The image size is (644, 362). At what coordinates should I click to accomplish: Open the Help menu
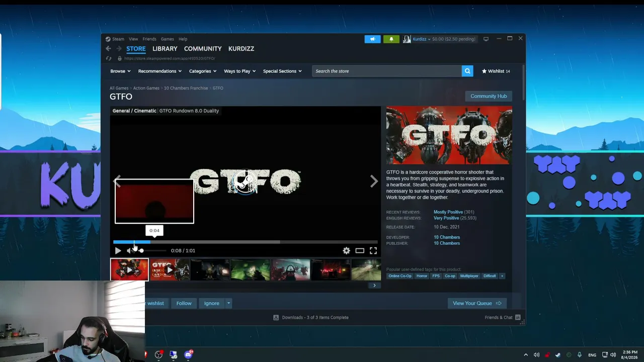click(183, 39)
